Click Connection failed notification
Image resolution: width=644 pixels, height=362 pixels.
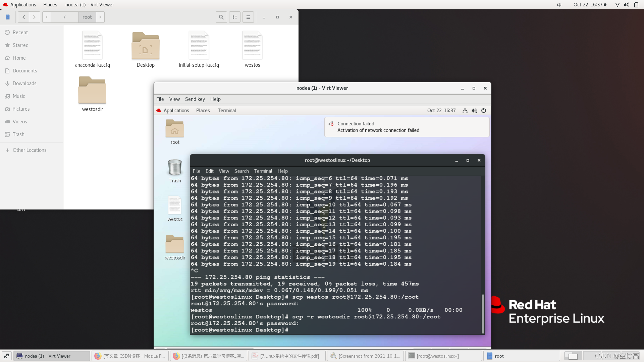coord(407,127)
